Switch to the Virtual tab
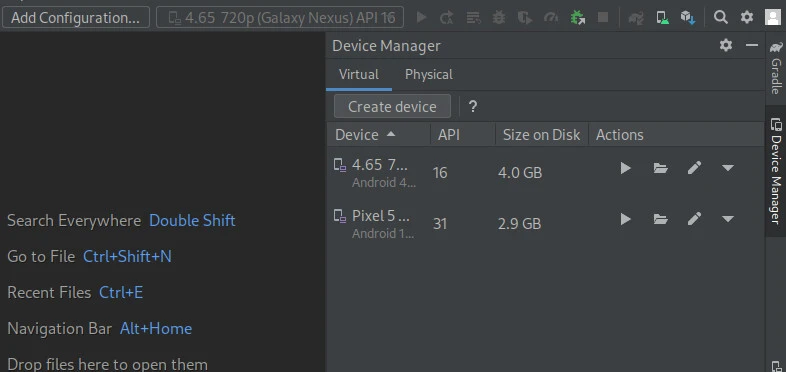Screen dimensions: 786x372 [359, 75]
